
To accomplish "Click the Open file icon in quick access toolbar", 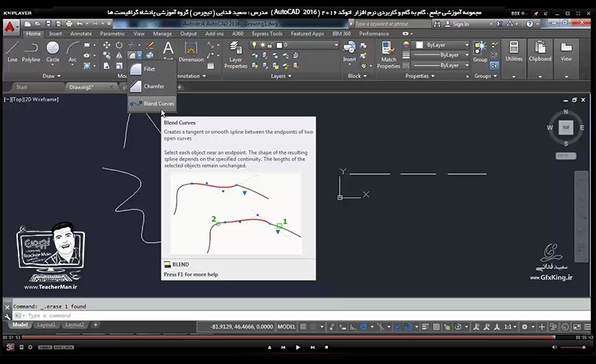I will click(x=38, y=24).
